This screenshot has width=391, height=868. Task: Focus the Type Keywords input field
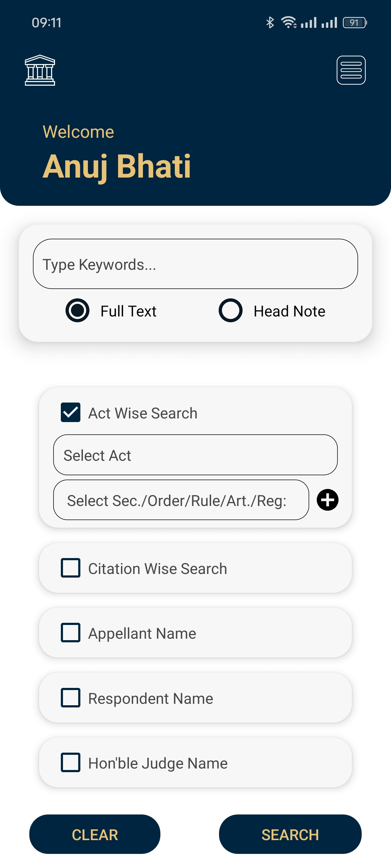195,264
